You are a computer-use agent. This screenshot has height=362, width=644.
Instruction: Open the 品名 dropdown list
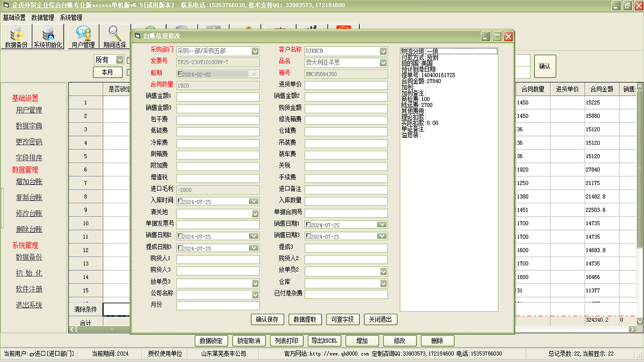(x=383, y=62)
